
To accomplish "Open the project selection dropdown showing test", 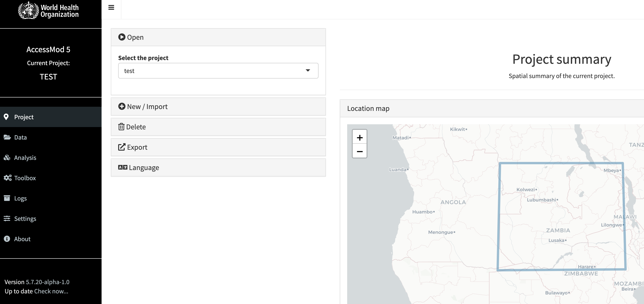I will pyautogui.click(x=218, y=70).
